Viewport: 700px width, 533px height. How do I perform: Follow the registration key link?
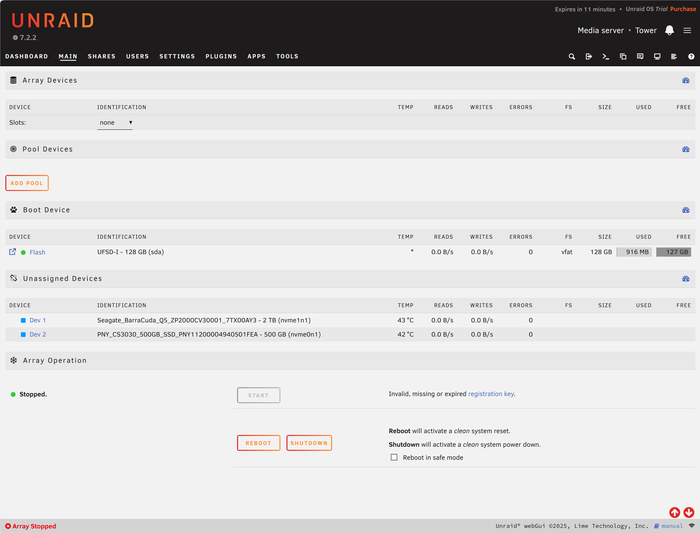[x=490, y=394]
